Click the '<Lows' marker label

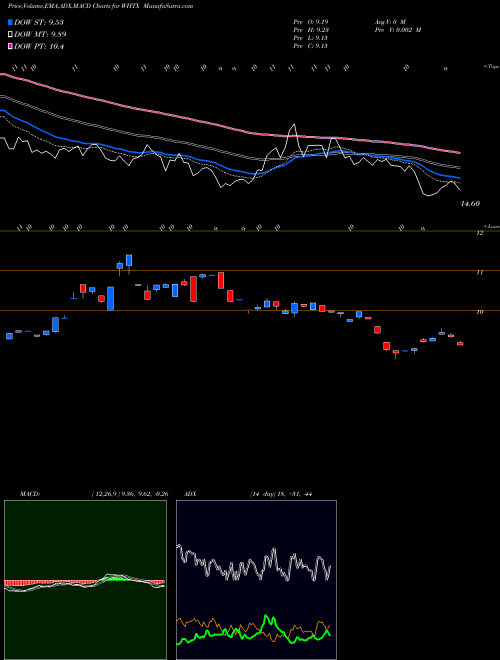point(491,226)
